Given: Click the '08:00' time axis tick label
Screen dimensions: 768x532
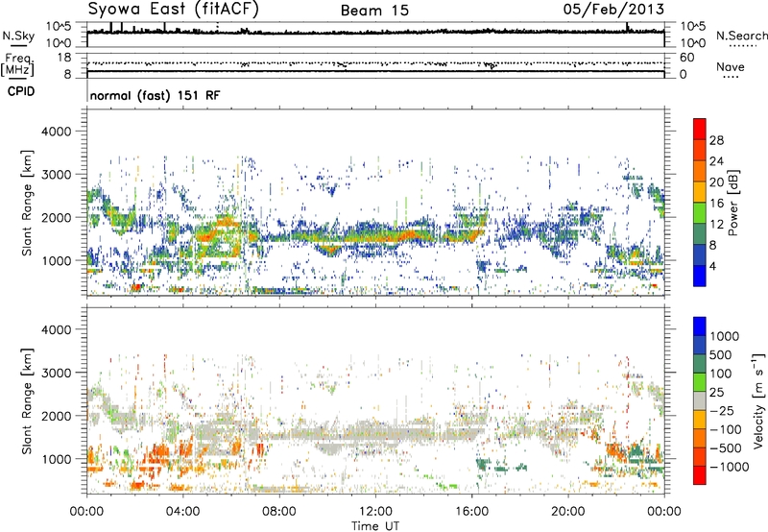Looking at the screenshot, I should pos(279,512).
